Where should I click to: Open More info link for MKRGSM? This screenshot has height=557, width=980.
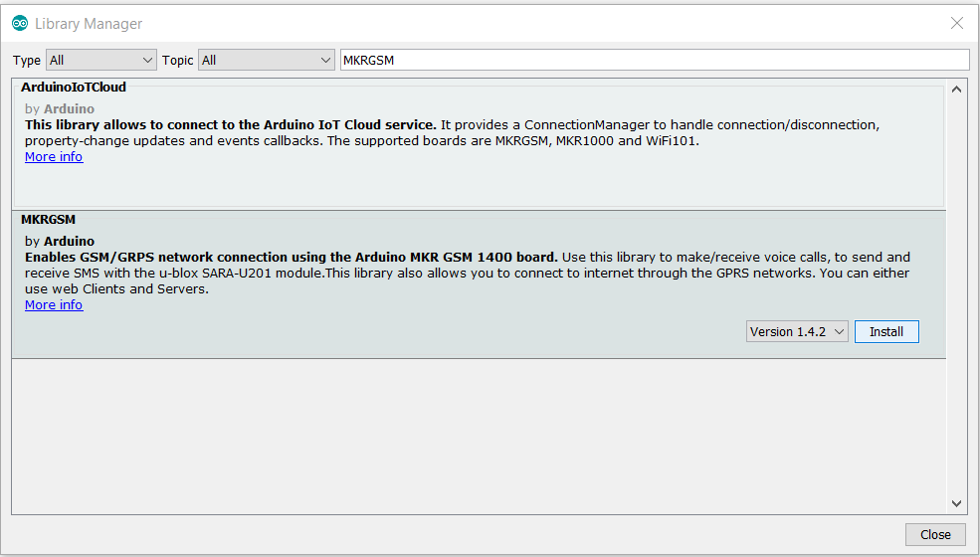point(54,305)
